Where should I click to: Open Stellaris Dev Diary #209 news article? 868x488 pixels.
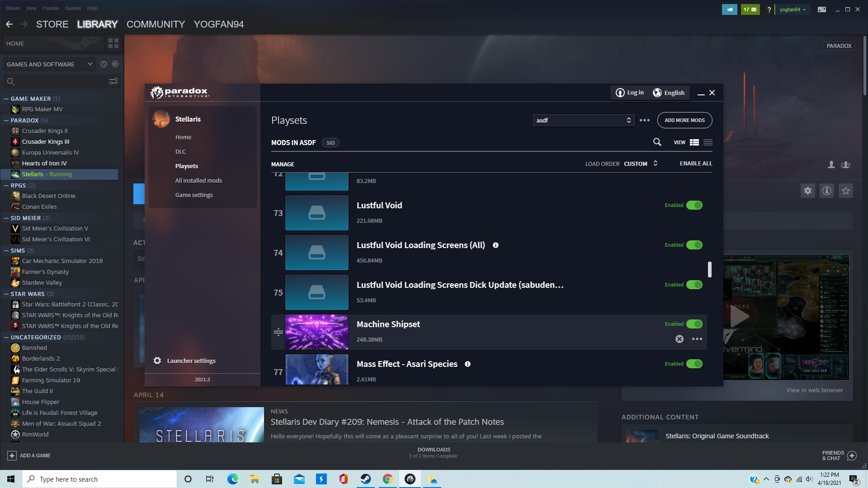coord(387,422)
